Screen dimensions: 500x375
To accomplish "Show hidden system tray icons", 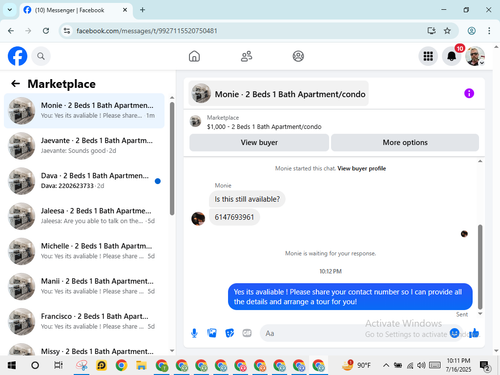I will coord(386,365).
